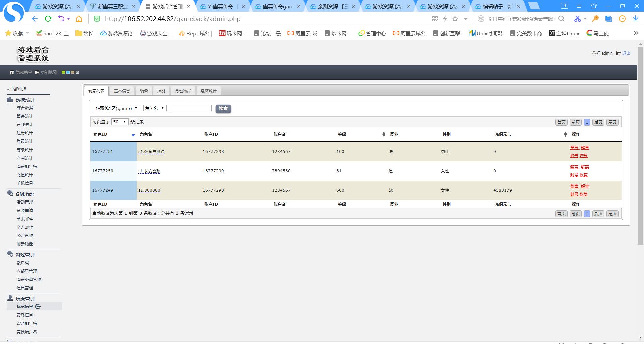Click the player name link s1.300000
Viewport: 644px width, 344px height.
[149, 190]
